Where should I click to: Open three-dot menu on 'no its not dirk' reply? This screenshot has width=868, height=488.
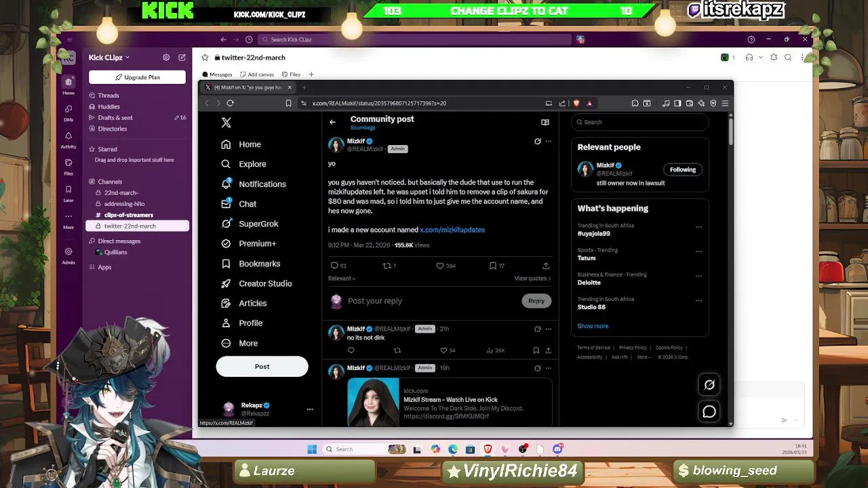pyautogui.click(x=549, y=329)
